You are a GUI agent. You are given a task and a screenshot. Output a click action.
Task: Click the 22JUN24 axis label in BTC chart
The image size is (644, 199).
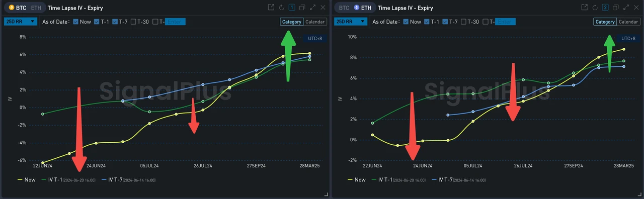pos(43,165)
